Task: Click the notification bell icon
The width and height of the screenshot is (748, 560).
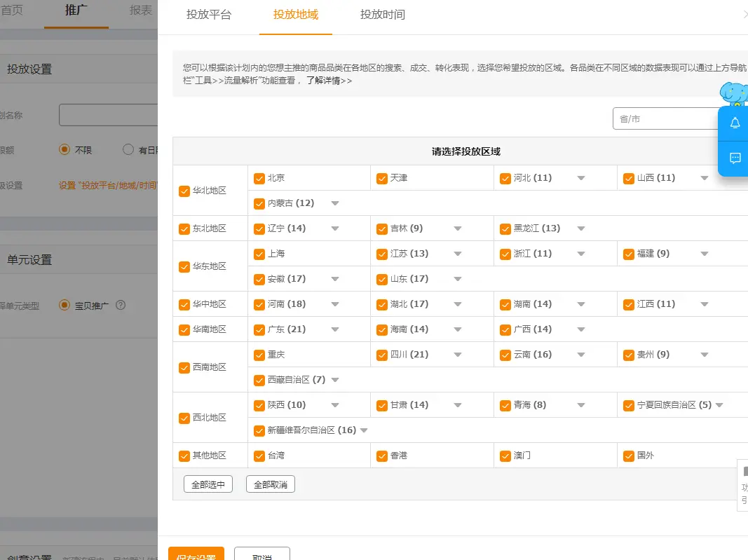Action: (735, 123)
